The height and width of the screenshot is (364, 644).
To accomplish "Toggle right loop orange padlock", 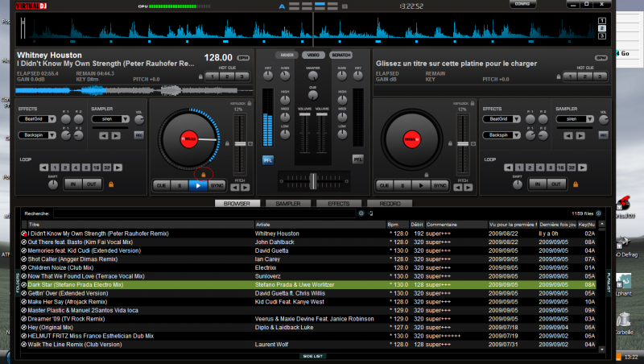I will click(576, 184).
